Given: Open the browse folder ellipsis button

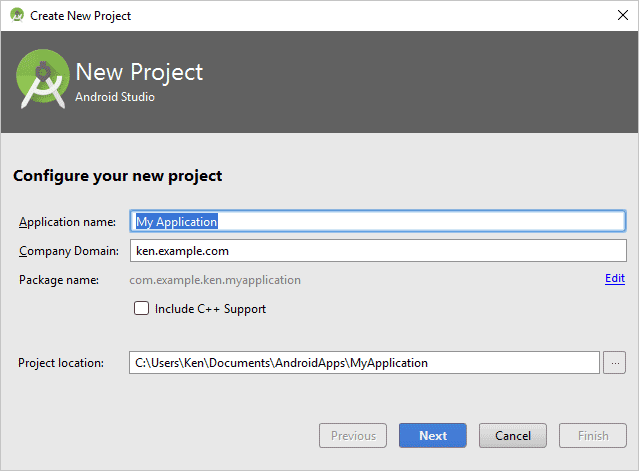Looking at the screenshot, I should 615,363.
